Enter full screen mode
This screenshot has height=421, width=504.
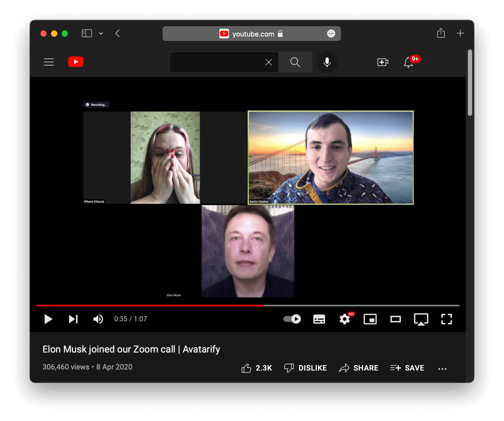point(446,319)
